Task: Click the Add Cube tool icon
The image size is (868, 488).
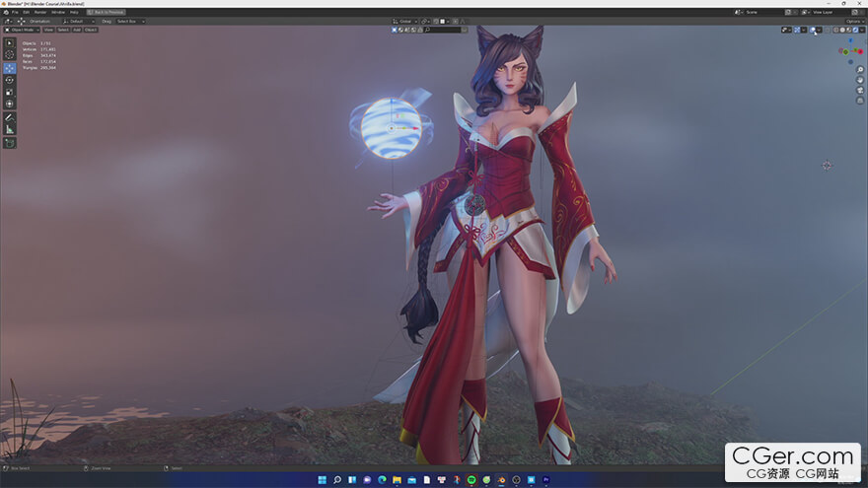Action: pos(10,143)
